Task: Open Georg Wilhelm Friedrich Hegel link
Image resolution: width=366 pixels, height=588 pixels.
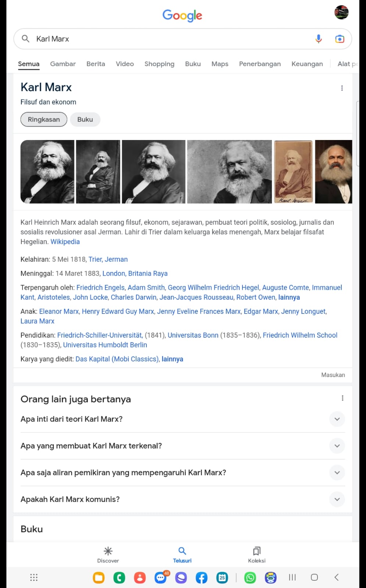Action: tap(214, 288)
